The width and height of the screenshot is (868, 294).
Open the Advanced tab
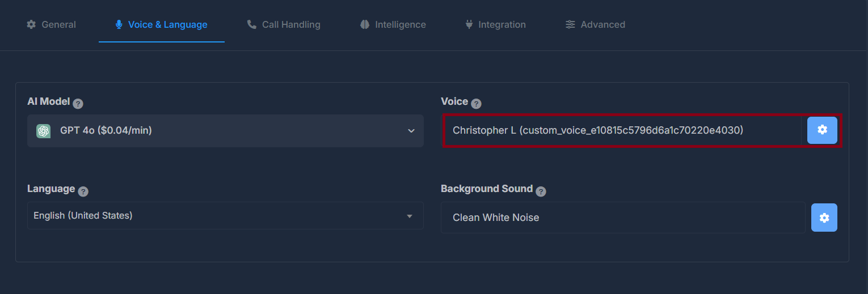(x=595, y=24)
